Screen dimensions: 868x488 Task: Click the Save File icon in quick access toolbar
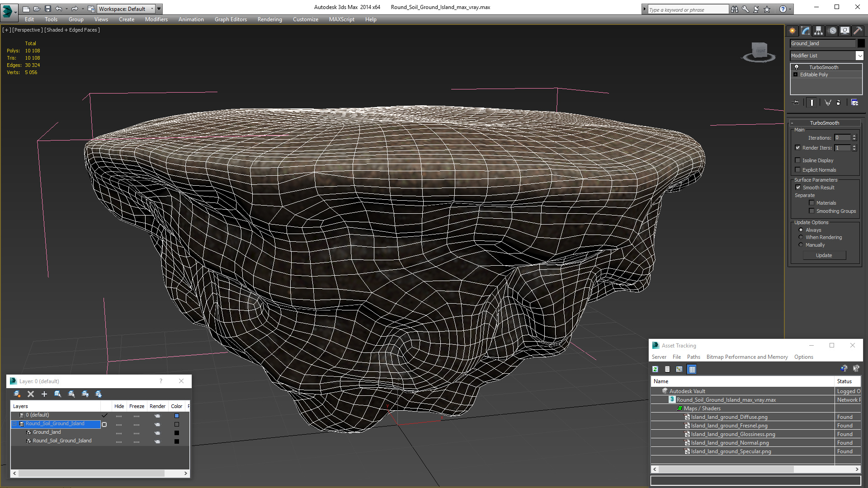(48, 9)
